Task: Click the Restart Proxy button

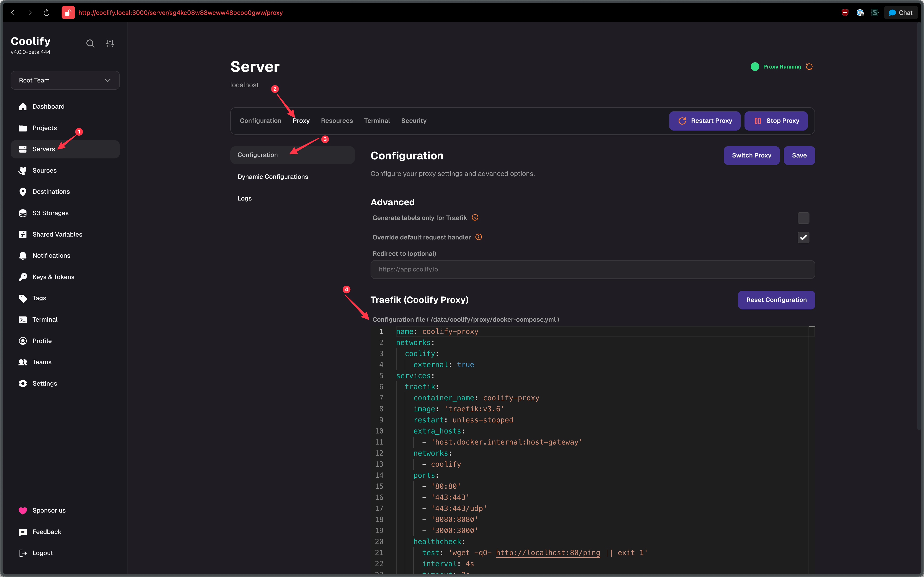Action: pos(705,121)
